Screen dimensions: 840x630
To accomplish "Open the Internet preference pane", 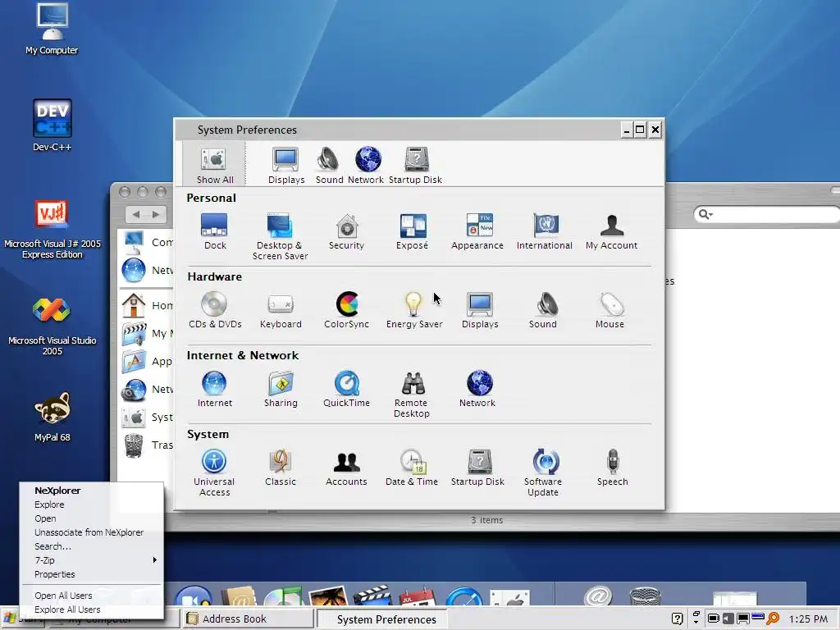I will pyautogui.click(x=214, y=388).
